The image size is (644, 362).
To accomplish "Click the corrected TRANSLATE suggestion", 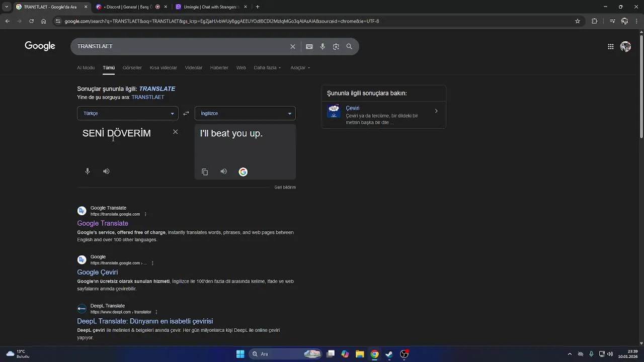I will 157,88.
